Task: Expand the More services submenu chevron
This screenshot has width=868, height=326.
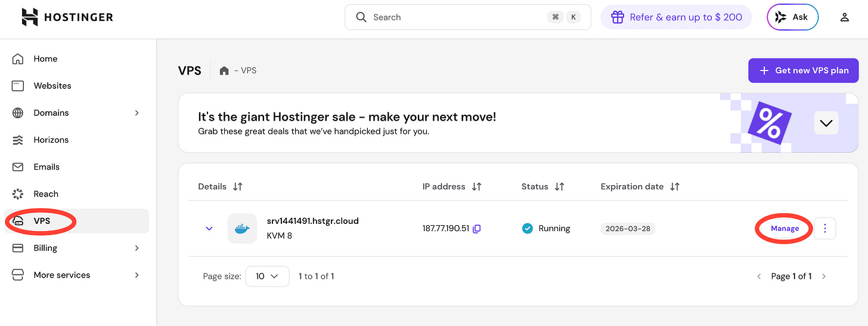Action: (137, 275)
